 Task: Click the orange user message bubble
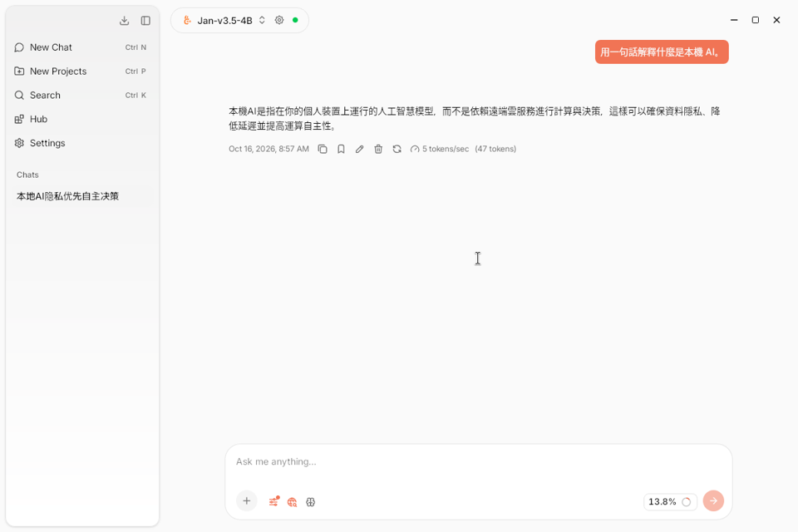(662, 52)
